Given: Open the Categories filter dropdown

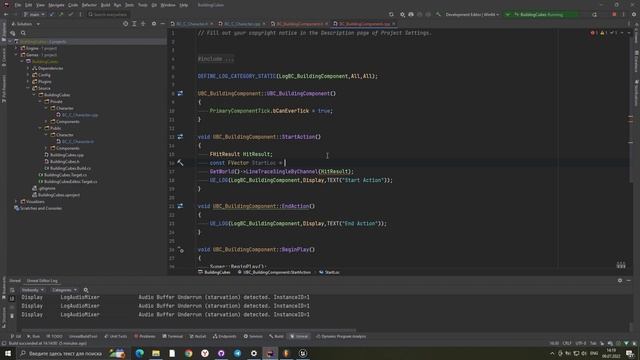Looking at the screenshot, I should pos(64,290).
